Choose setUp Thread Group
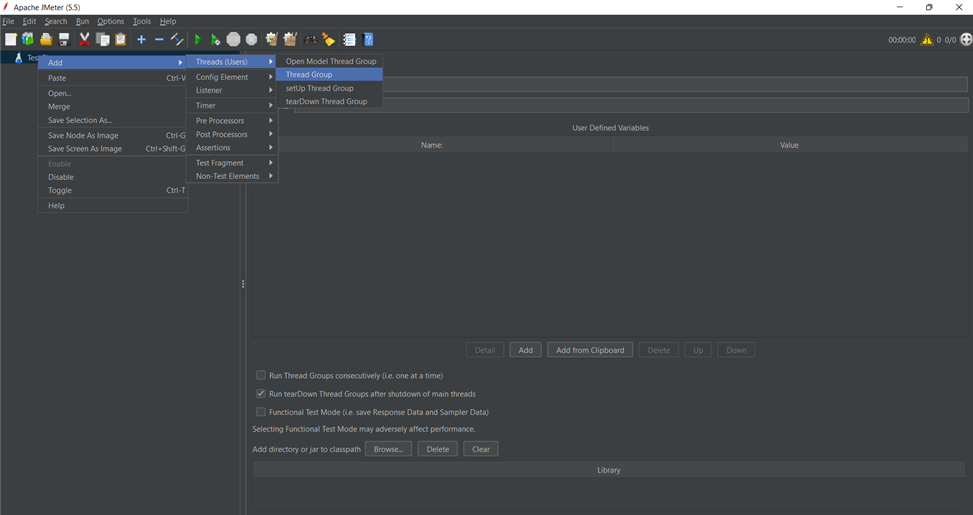 pos(330,88)
